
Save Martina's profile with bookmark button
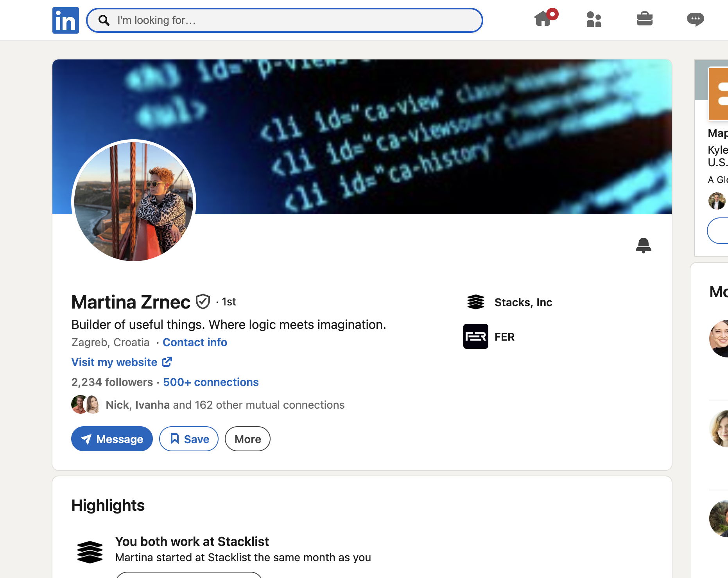tap(189, 439)
